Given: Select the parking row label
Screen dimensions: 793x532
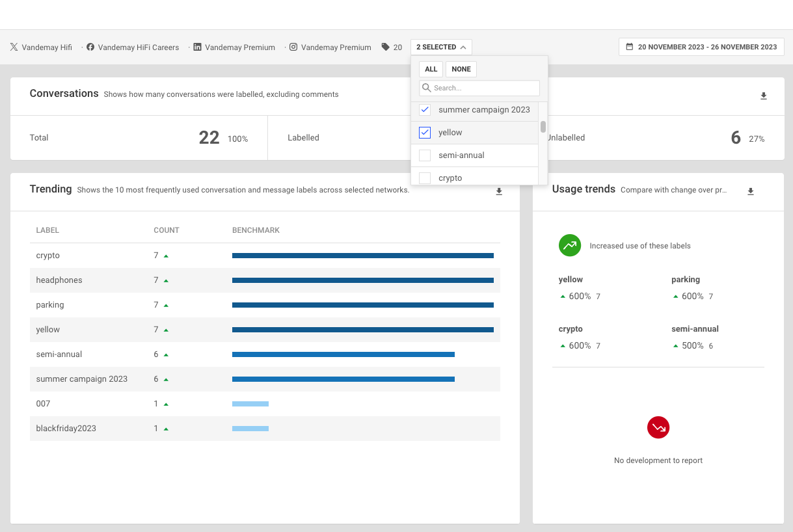Looking at the screenshot, I should 50,305.
